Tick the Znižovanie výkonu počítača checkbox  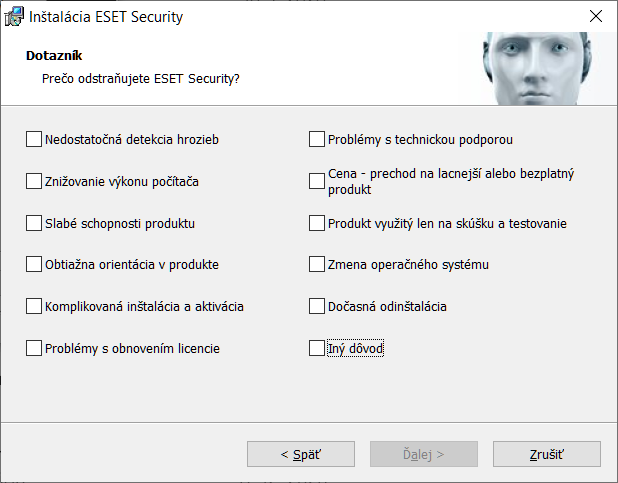(x=34, y=181)
